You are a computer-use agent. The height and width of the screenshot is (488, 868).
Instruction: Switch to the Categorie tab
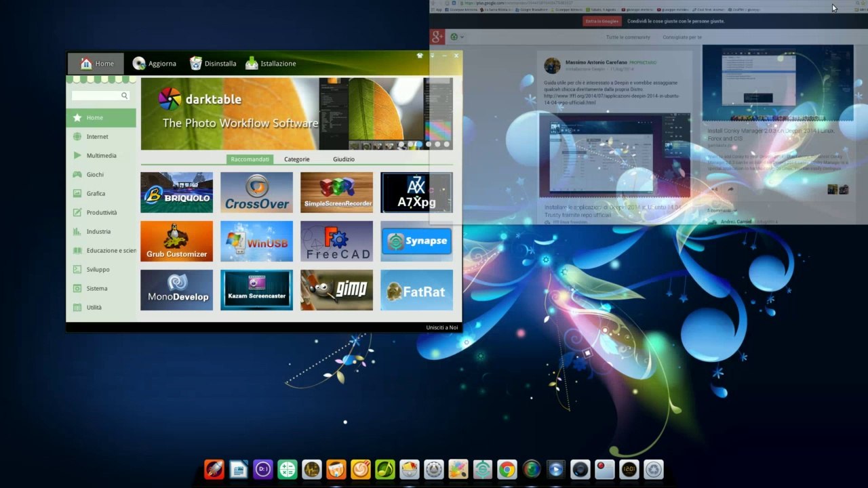(x=297, y=159)
